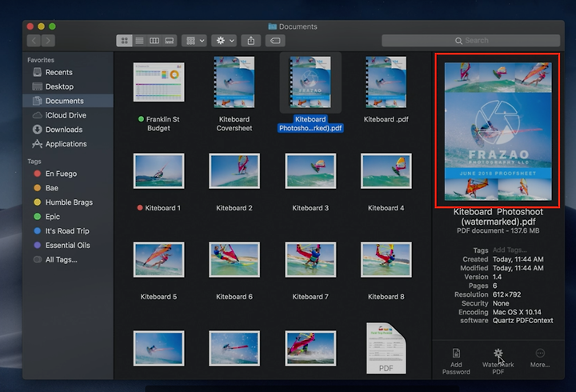576x392 pixels.
Task: Click the Documents folder icon in title bar
Action: pyautogui.click(x=272, y=26)
